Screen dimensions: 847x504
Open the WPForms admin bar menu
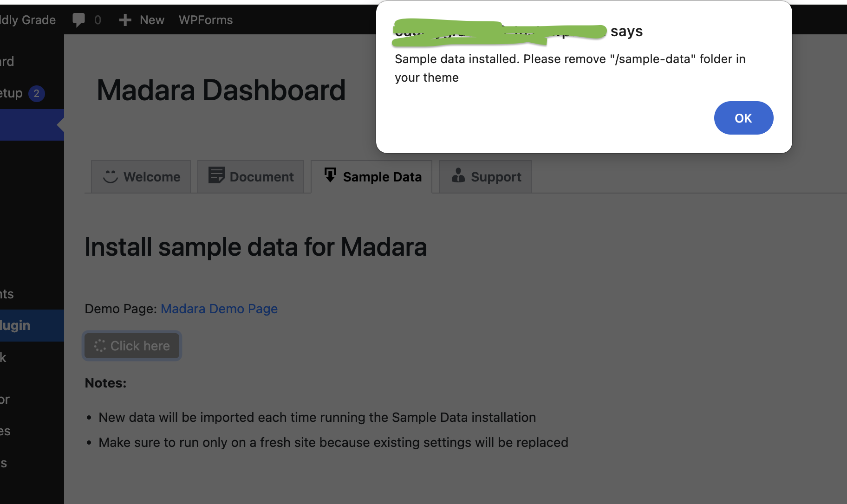click(x=206, y=20)
